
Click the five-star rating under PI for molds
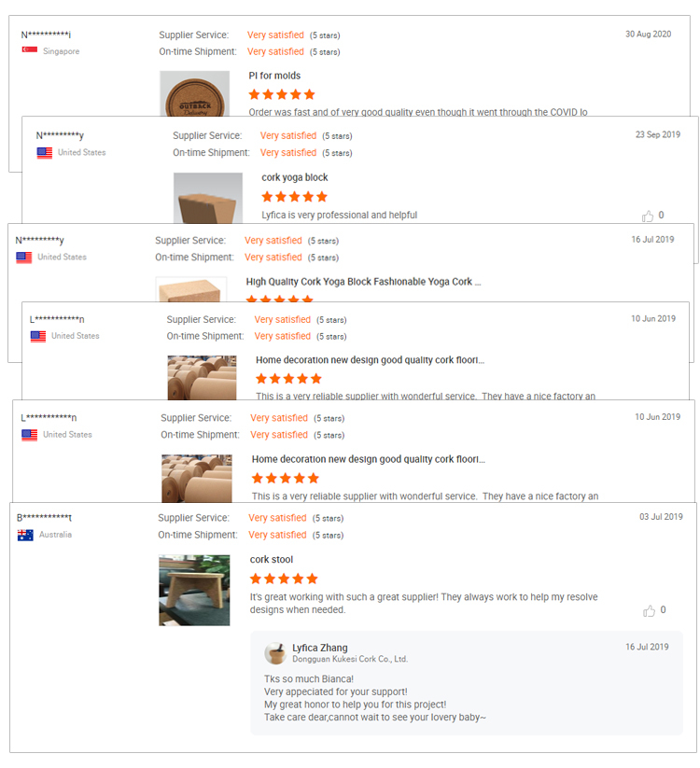coord(282,94)
